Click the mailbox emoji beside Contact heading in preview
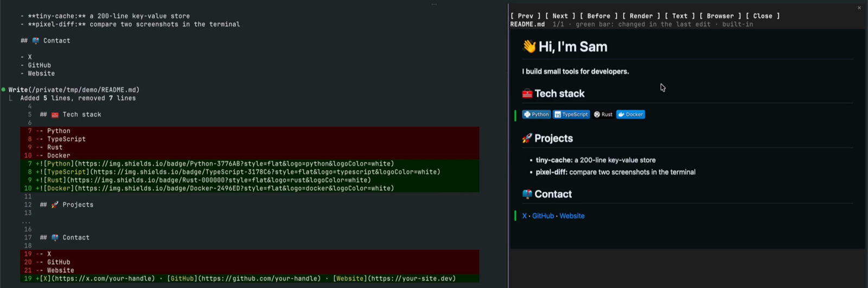The image size is (868, 288). pyautogui.click(x=527, y=194)
